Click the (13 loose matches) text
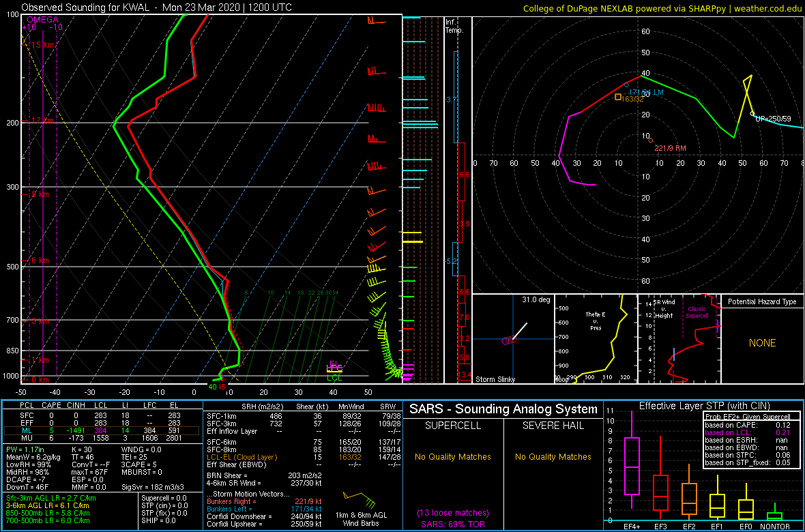This screenshot has height=532, width=805. pos(454,512)
